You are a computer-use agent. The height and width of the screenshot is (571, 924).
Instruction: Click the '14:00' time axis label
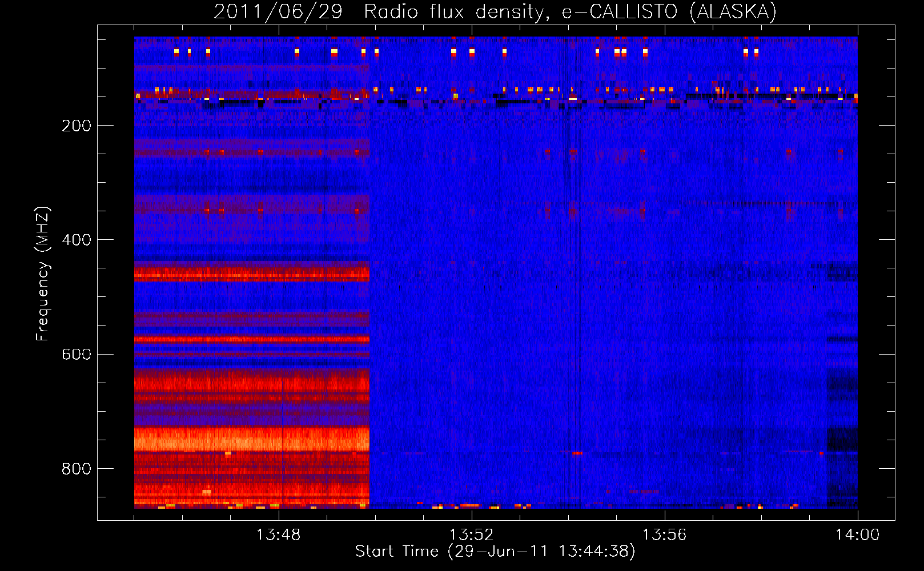pos(857,535)
